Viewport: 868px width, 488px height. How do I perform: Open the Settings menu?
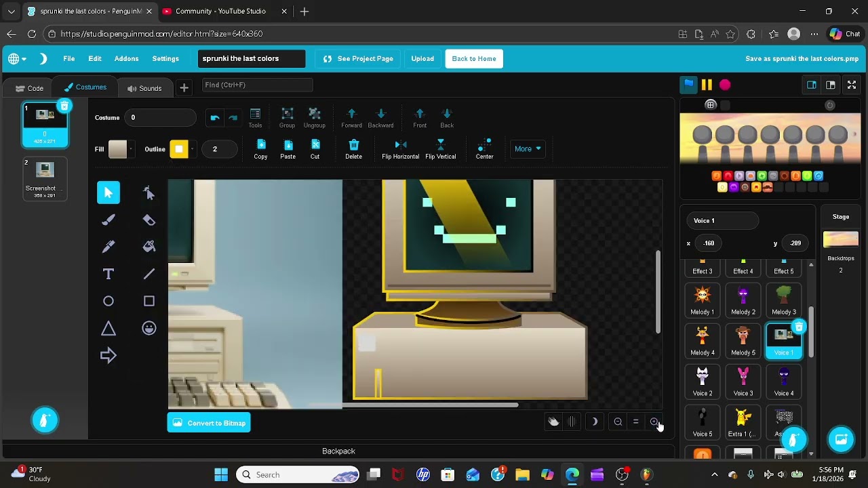click(165, 59)
